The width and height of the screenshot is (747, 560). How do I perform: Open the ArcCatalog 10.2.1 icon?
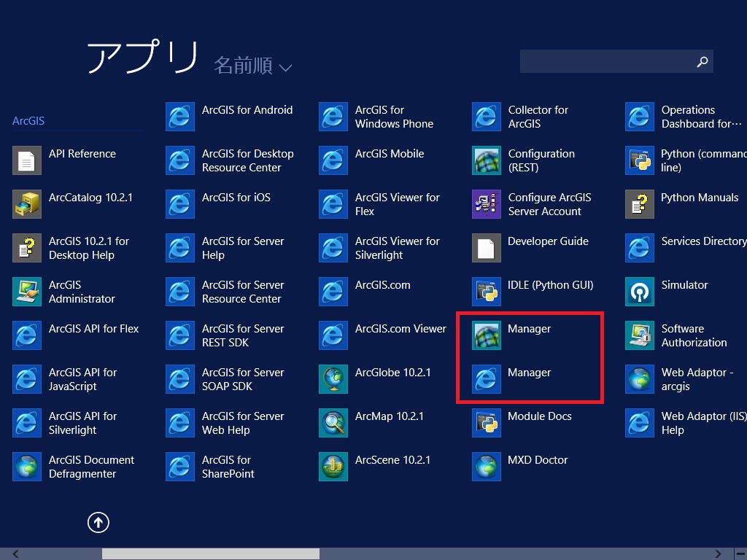click(x=27, y=204)
